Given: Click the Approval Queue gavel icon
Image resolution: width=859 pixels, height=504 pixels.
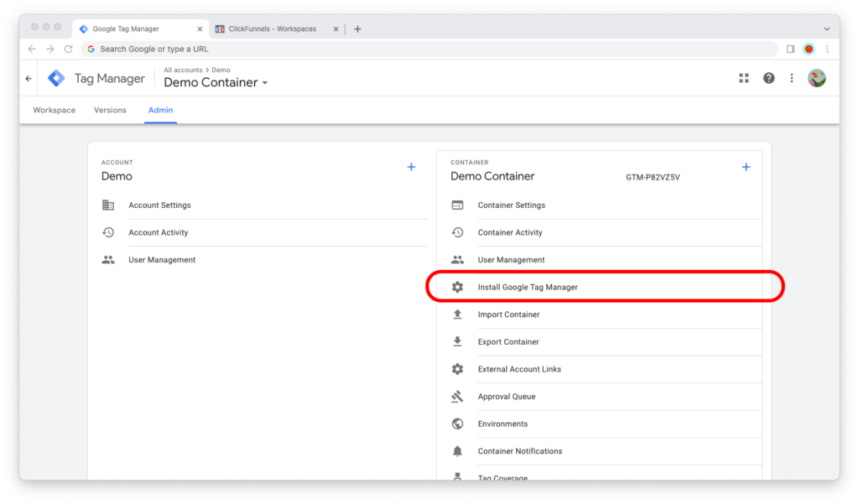Looking at the screenshot, I should pos(457,397).
